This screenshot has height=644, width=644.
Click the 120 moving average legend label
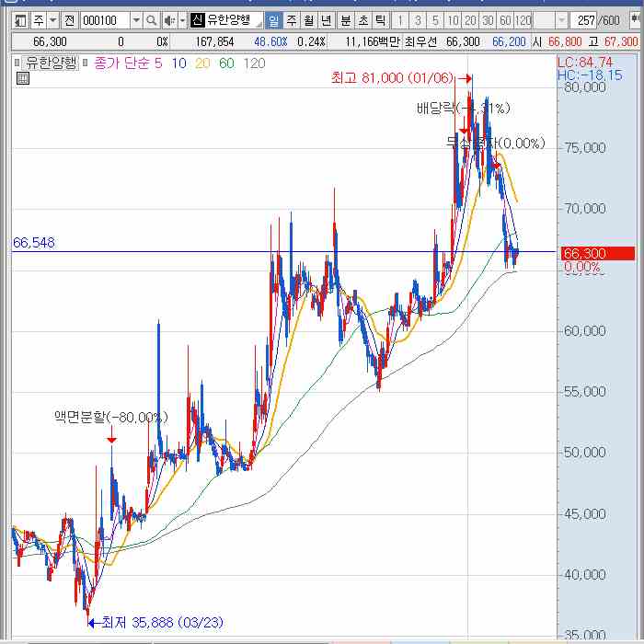(x=254, y=63)
